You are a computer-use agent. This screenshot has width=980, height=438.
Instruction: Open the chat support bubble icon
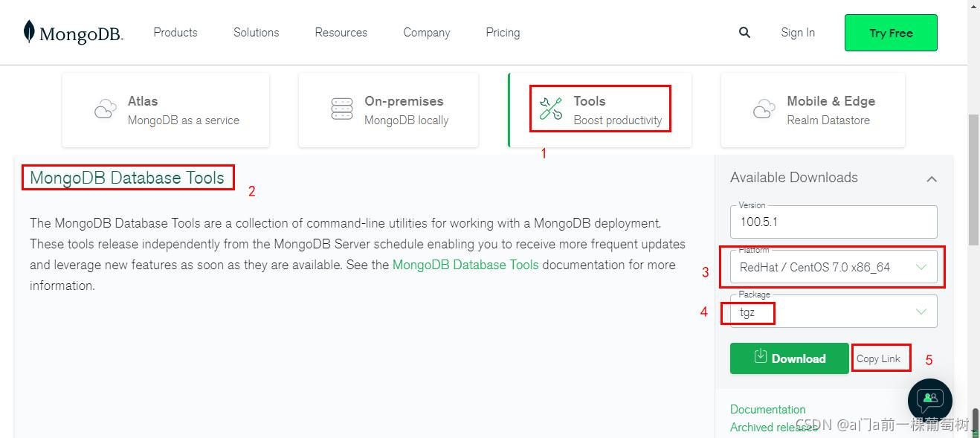(930, 400)
